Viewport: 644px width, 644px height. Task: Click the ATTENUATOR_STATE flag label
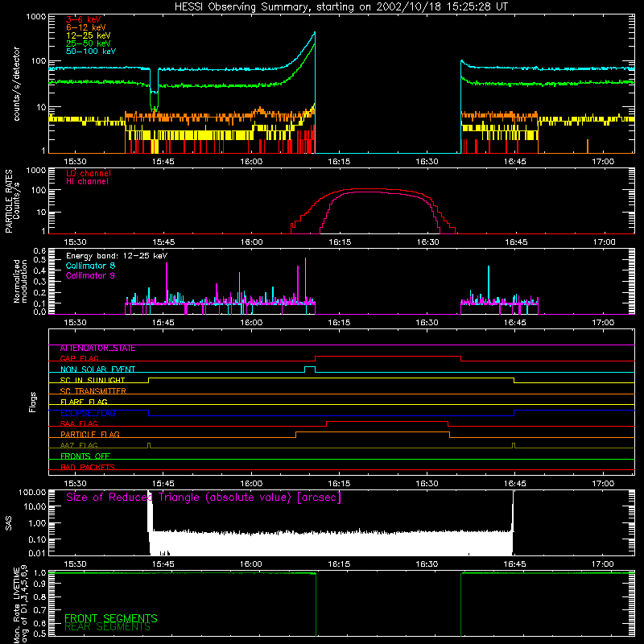97,349
